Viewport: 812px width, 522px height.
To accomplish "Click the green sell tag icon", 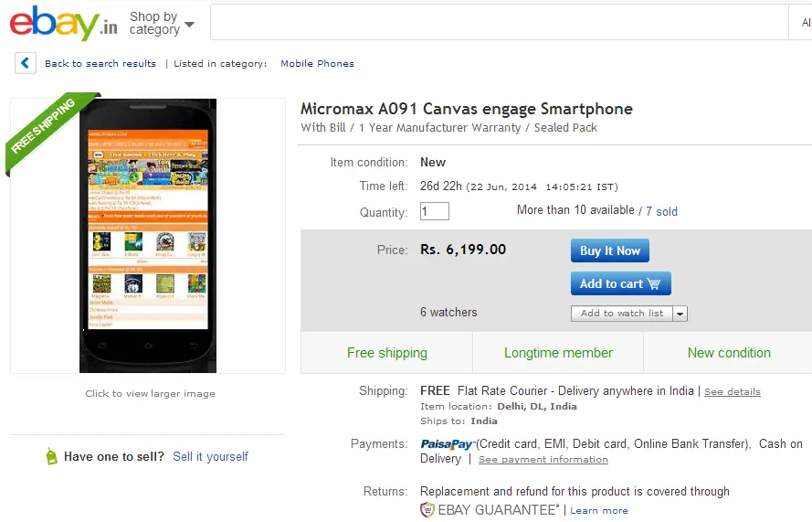I will click(51, 456).
